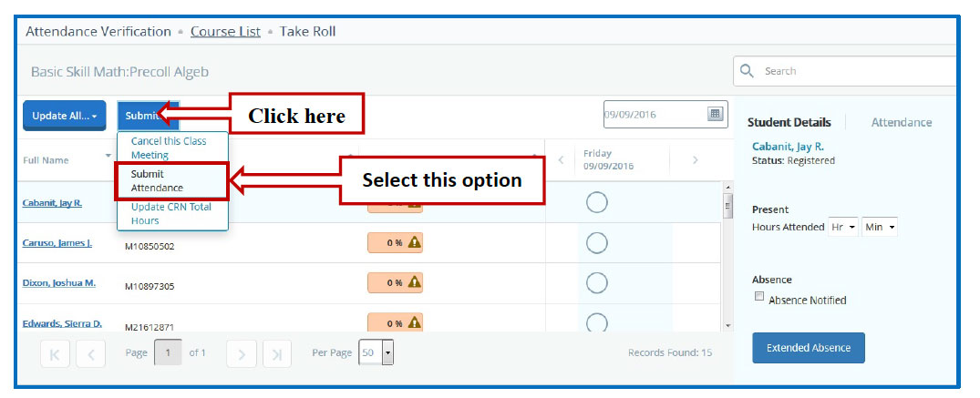
Task: Click the search magnifier icon
Action: tap(748, 71)
